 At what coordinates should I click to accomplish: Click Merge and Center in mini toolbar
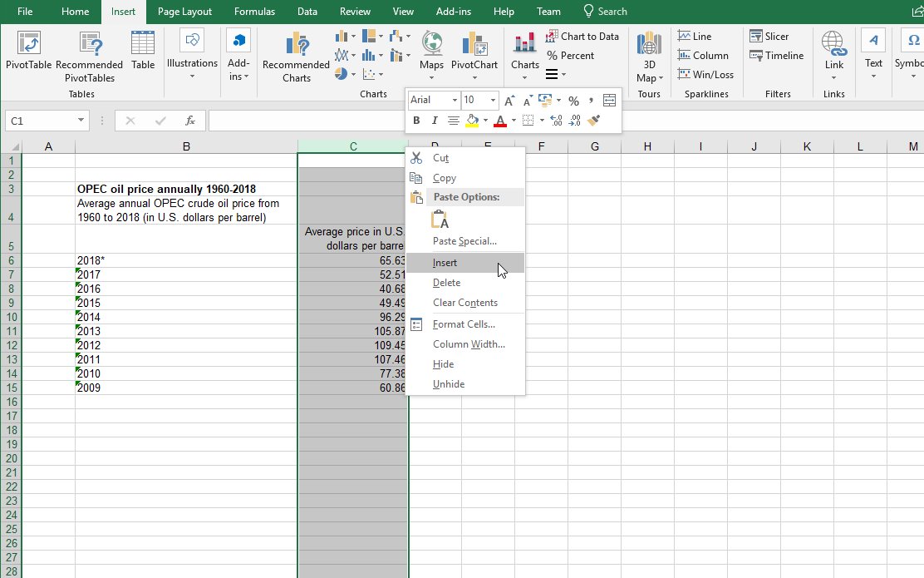coord(609,101)
